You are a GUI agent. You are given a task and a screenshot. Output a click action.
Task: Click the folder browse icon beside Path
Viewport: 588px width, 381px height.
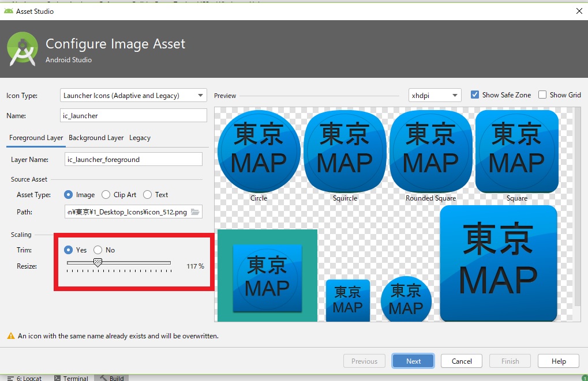click(x=196, y=212)
